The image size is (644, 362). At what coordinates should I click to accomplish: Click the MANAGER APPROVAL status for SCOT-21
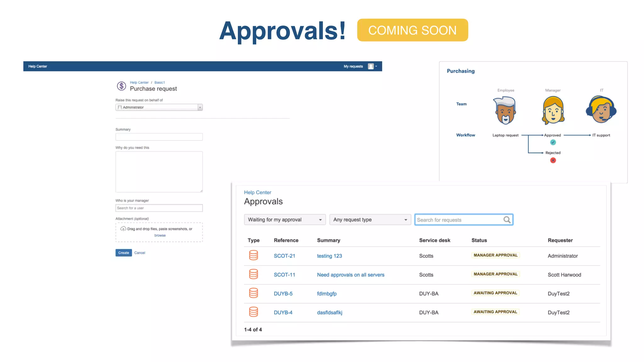(x=495, y=255)
